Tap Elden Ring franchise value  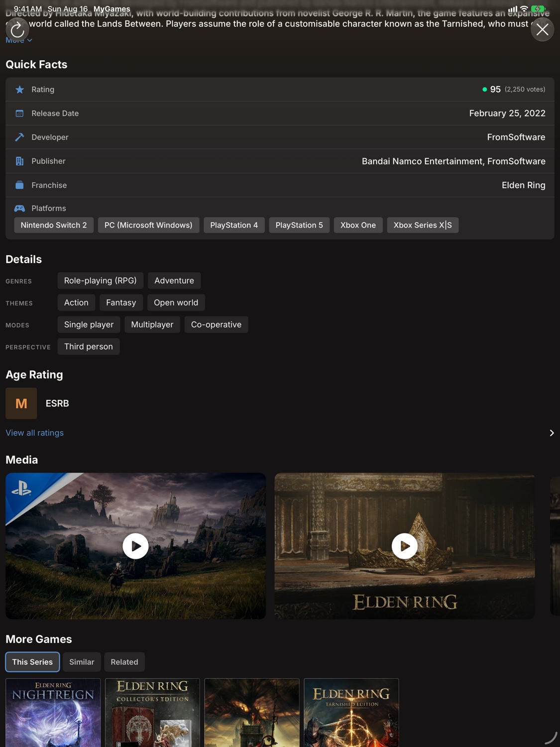(523, 185)
